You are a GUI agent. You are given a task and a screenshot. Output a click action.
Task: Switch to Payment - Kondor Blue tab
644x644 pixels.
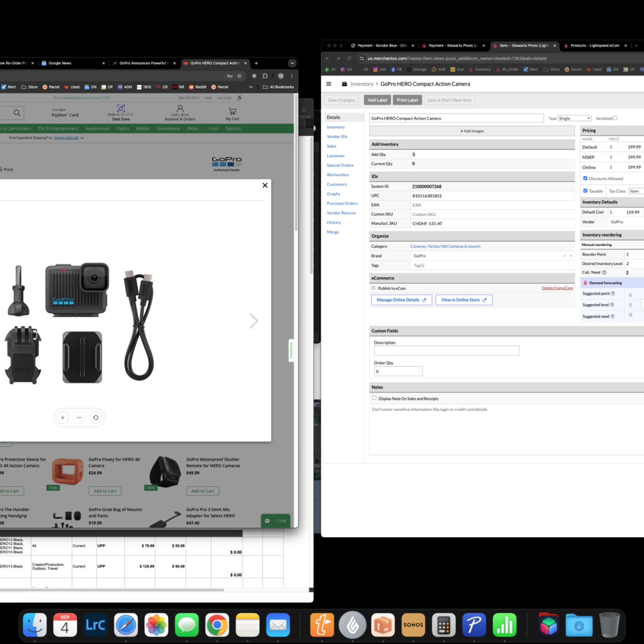point(382,46)
